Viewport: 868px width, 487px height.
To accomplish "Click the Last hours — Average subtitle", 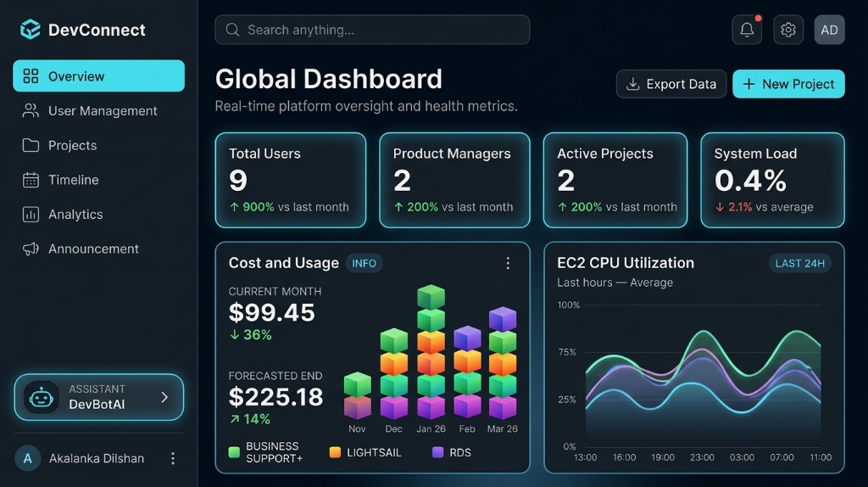I will [615, 283].
